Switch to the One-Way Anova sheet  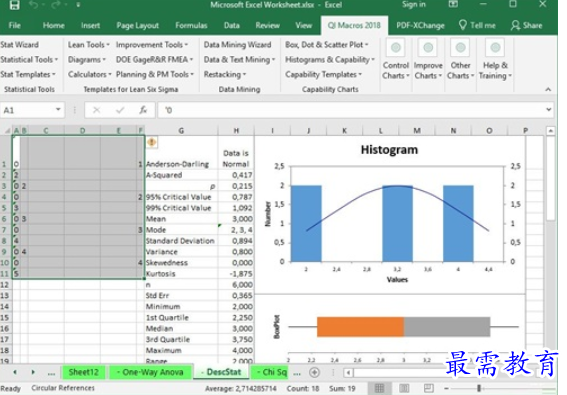(150, 372)
